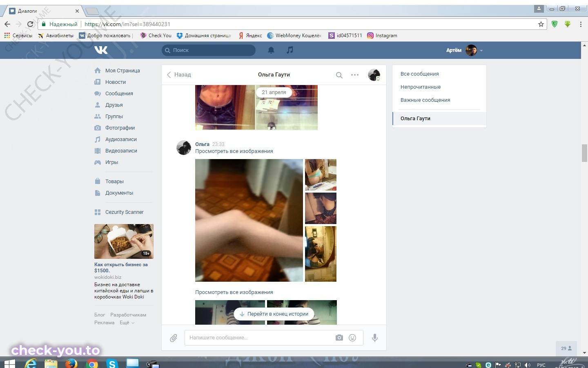Image resolution: width=588 pixels, height=368 pixels.
Task: Open Блог footer link
Action: pos(100,315)
